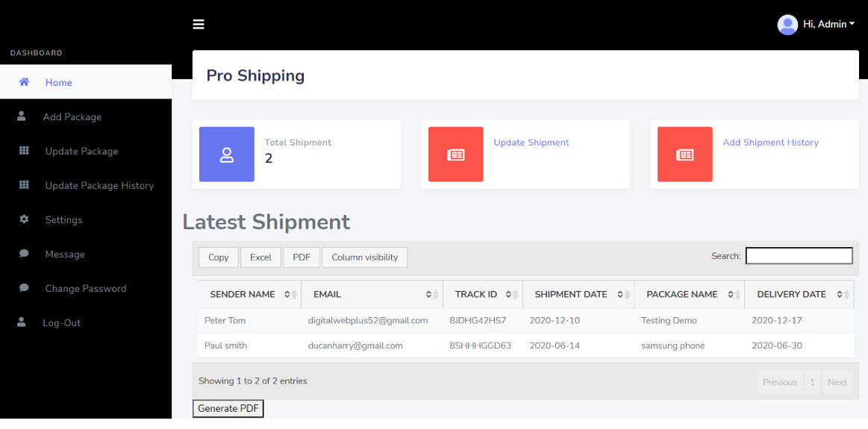Click the red Add Shipment History icon
The height and width of the screenshot is (429, 868).
pyautogui.click(x=684, y=154)
